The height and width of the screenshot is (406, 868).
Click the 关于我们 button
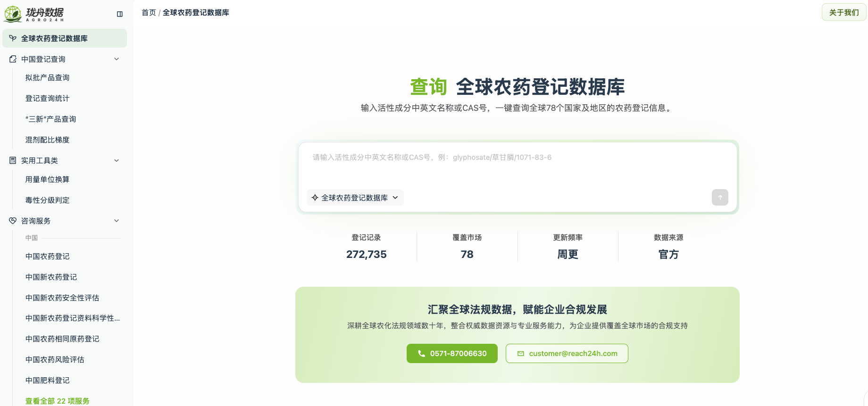tap(844, 12)
